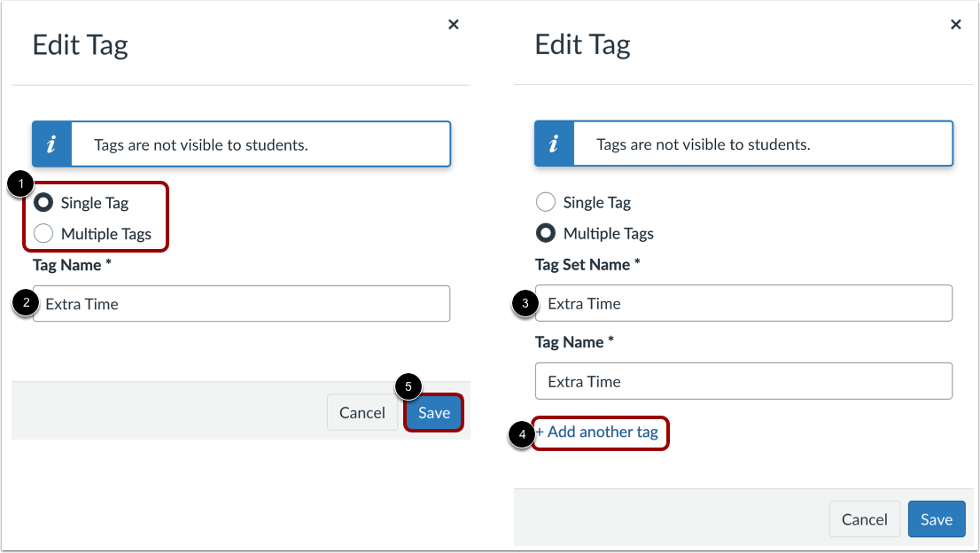
Task: Select the Tag Set Name field showing Extra Time
Action: (x=743, y=303)
